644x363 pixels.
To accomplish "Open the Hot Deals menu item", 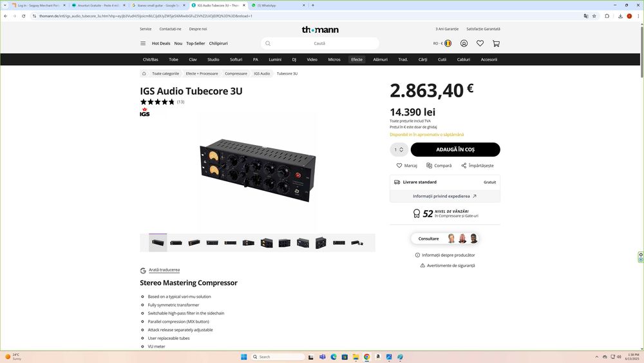I will [161, 43].
